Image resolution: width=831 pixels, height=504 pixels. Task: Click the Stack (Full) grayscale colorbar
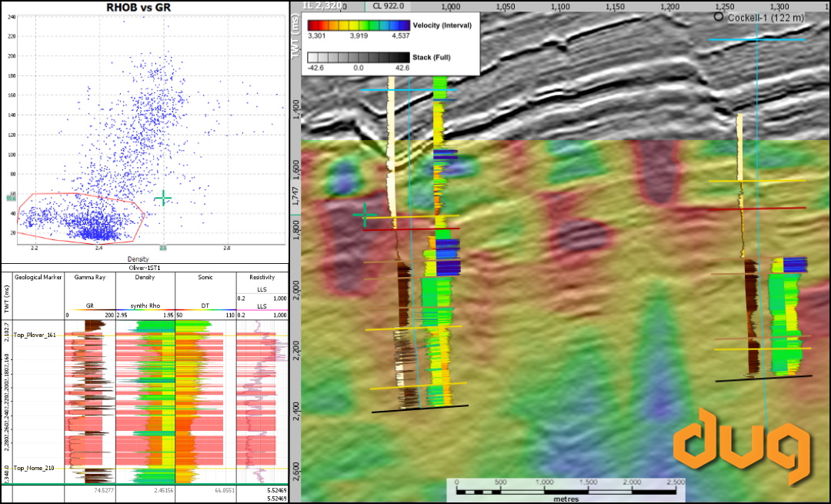coord(357,58)
